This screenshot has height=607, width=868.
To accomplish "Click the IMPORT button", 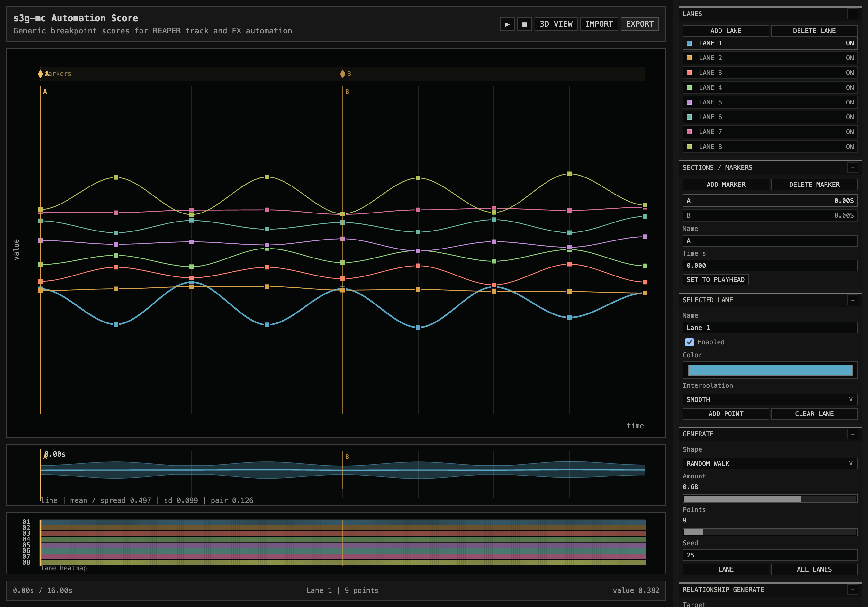I will tap(599, 24).
